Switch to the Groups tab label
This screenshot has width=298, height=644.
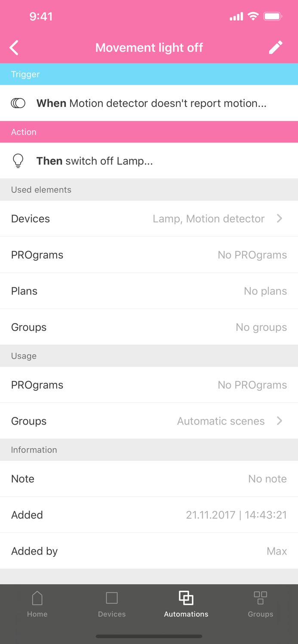[261, 614]
